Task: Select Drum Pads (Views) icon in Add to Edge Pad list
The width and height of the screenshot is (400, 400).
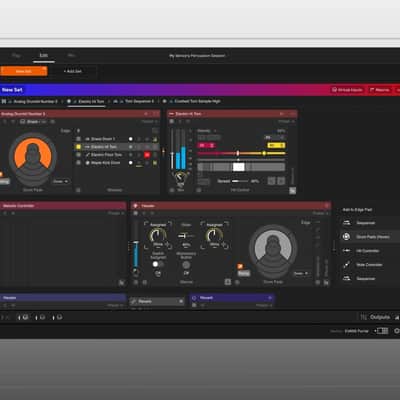Action: (x=347, y=237)
